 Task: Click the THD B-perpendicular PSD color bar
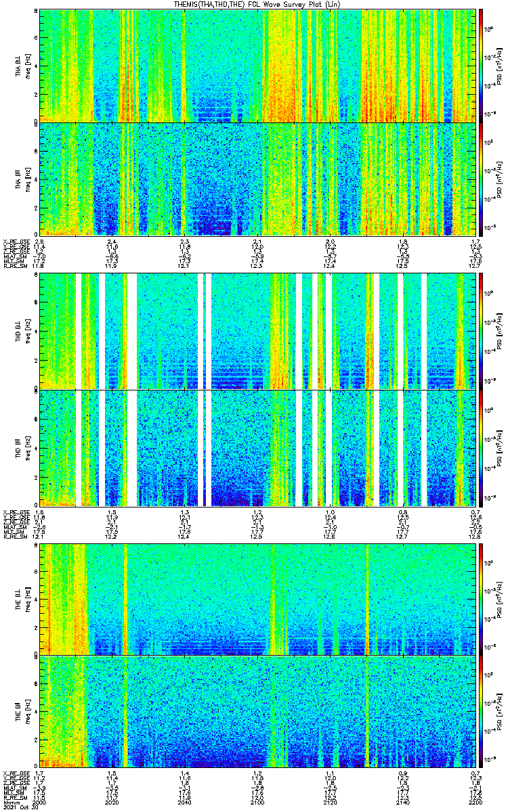pos(482,331)
